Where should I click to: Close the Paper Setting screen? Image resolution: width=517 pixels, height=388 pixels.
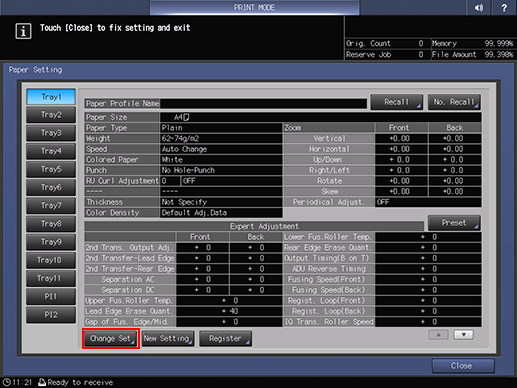pos(463,366)
